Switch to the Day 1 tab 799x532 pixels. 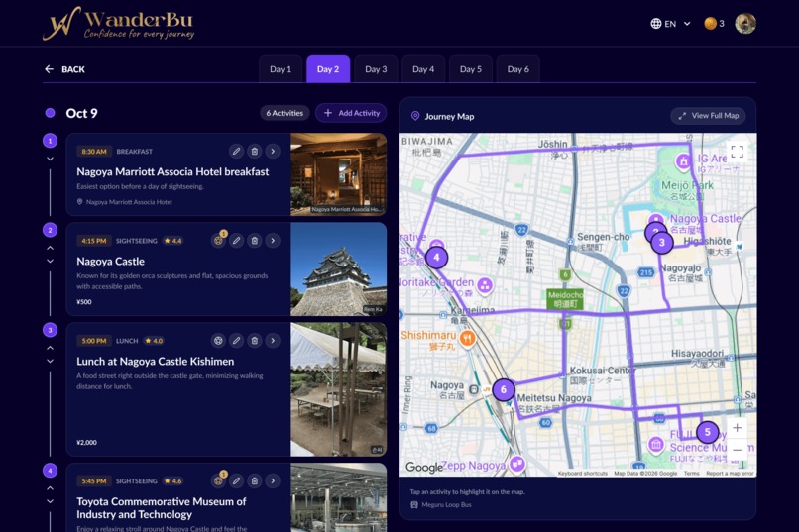281,69
